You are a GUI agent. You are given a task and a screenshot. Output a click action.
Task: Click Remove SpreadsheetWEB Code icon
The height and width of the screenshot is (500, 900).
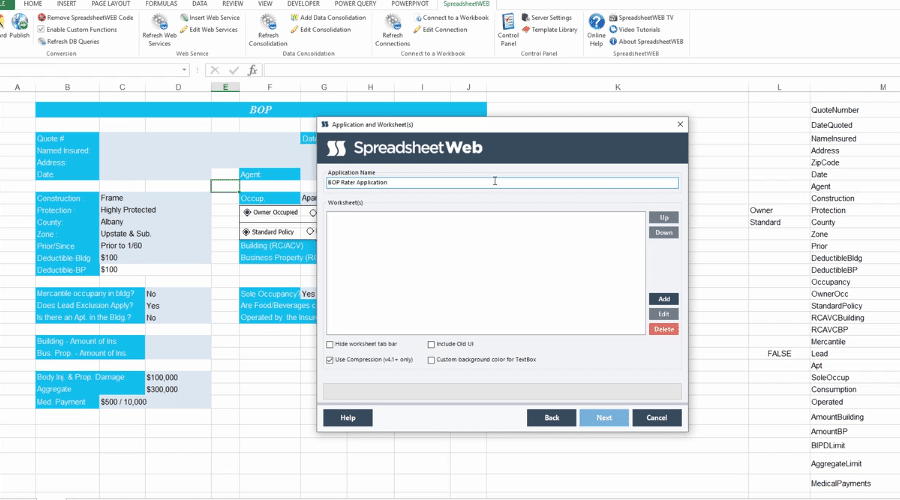coord(41,18)
